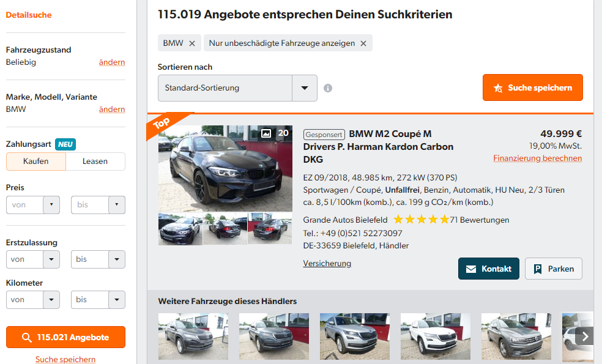Show results via '115.021 Angebote' button
This screenshot has width=602, height=364.
click(x=65, y=338)
